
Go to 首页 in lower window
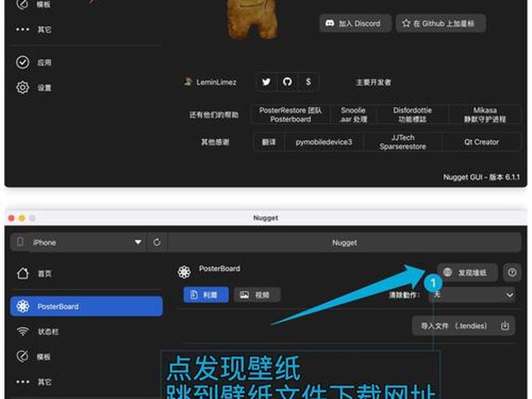(86, 273)
